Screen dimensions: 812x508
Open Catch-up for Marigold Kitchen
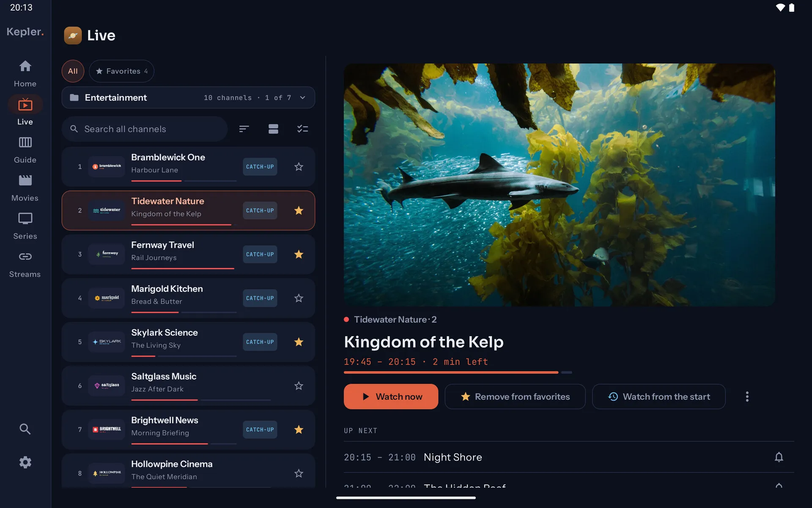pos(260,298)
